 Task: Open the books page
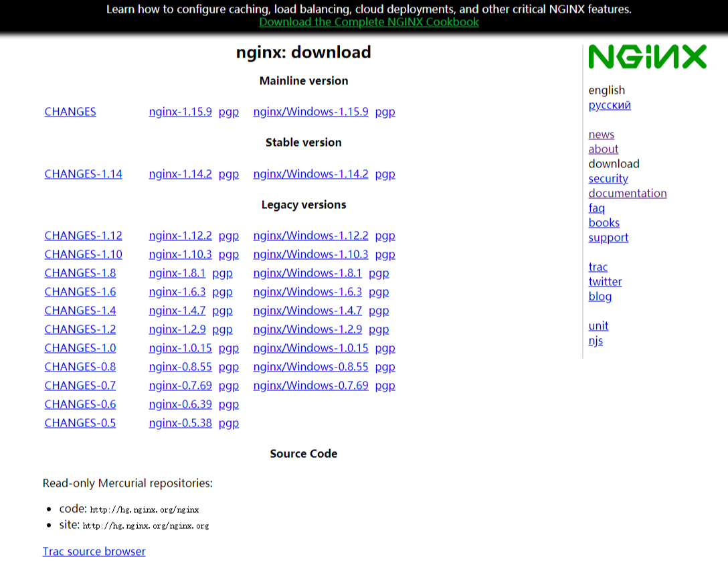tap(604, 222)
